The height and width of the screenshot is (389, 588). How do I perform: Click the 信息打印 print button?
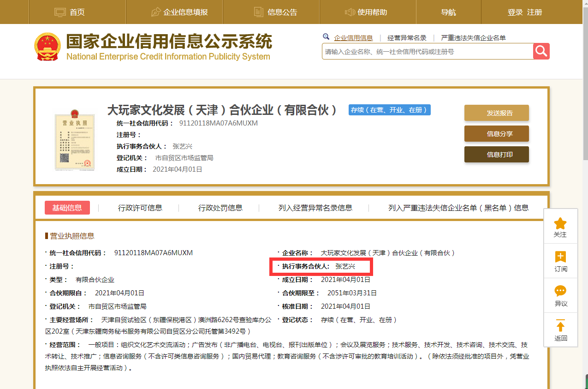click(x=496, y=154)
